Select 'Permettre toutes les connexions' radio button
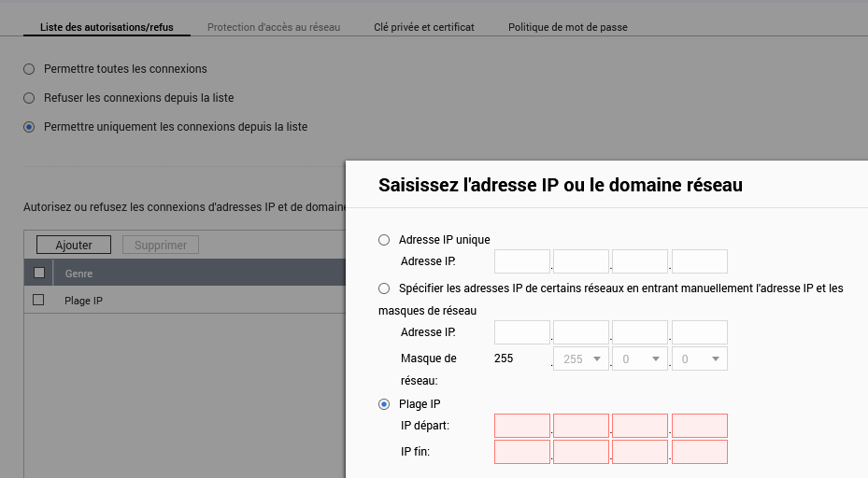This screenshot has height=478, width=868. click(x=29, y=69)
